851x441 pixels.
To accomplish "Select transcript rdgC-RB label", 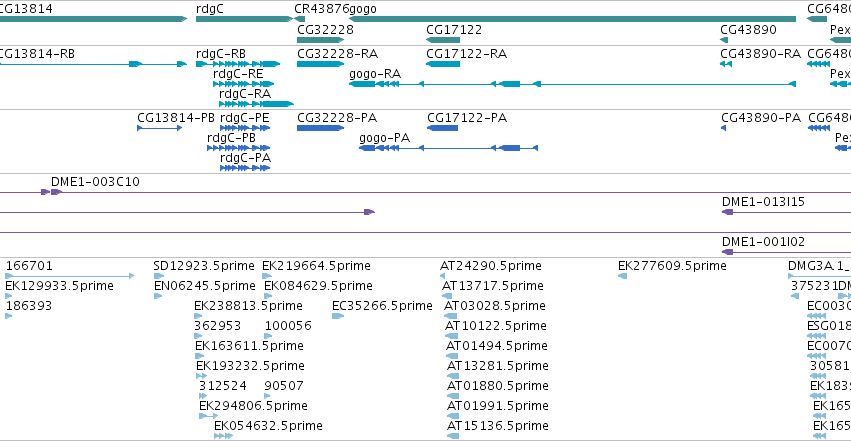I will coord(221,54).
